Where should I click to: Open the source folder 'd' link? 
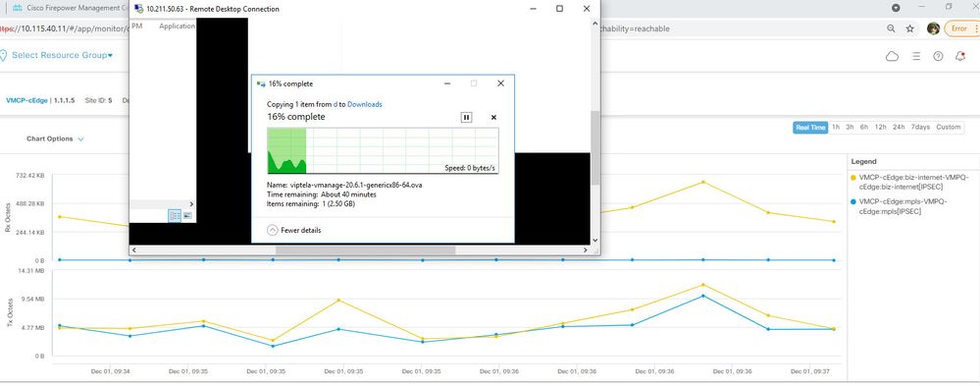pos(335,104)
